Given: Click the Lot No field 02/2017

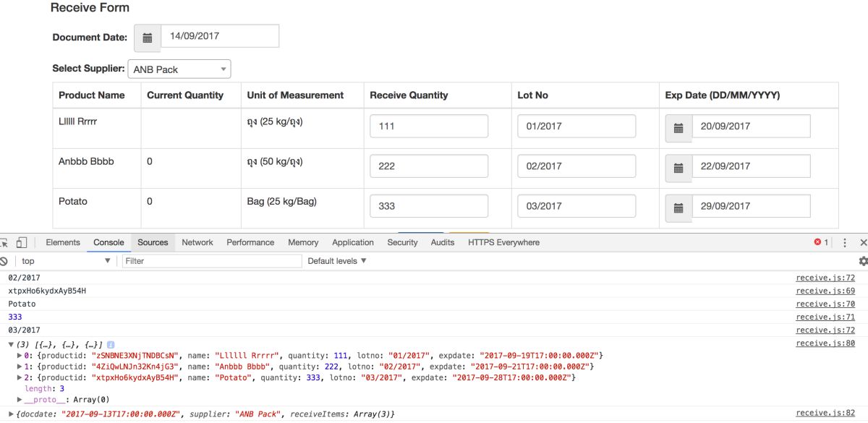Looking at the screenshot, I should click(576, 166).
